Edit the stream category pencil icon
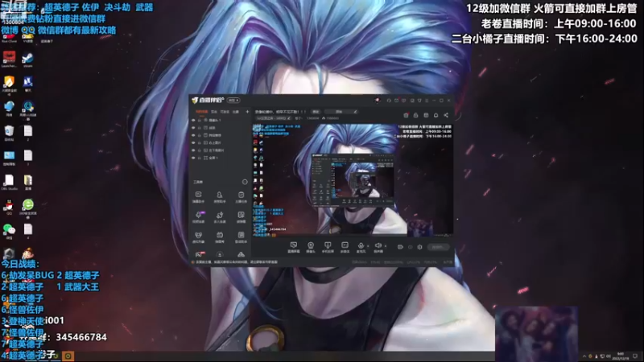Viewport: 644px width, 362px height. (x=289, y=118)
